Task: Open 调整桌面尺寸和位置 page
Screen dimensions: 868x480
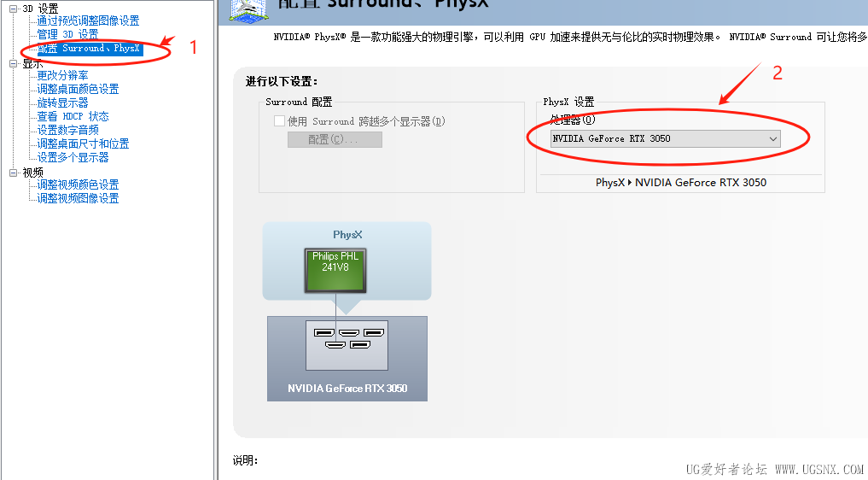Action: (83, 144)
